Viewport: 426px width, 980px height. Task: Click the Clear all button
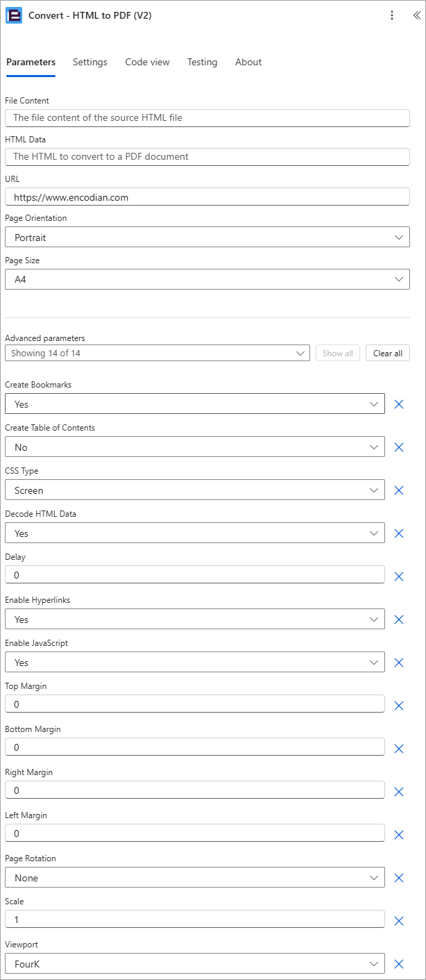pyautogui.click(x=388, y=354)
